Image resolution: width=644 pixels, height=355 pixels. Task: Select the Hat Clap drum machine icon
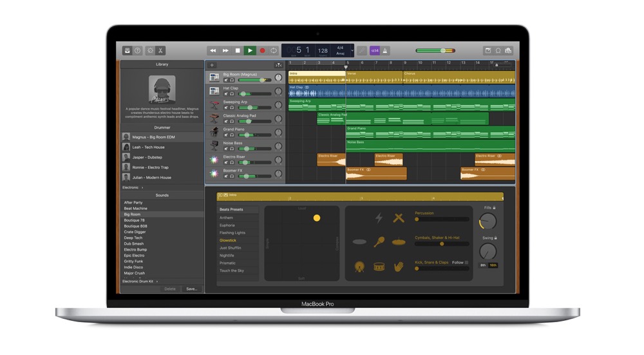[214, 91]
